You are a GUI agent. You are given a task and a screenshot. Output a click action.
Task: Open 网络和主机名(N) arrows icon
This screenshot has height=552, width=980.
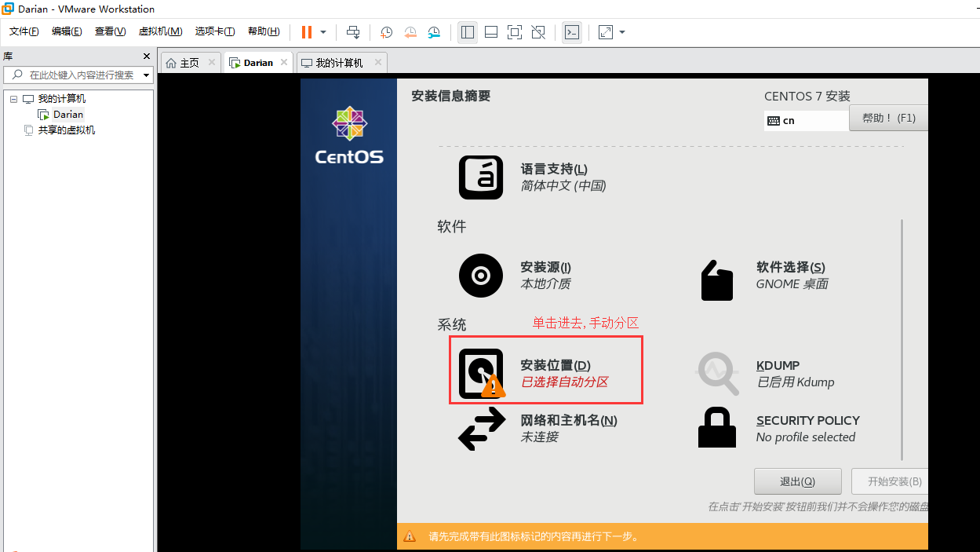click(482, 430)
